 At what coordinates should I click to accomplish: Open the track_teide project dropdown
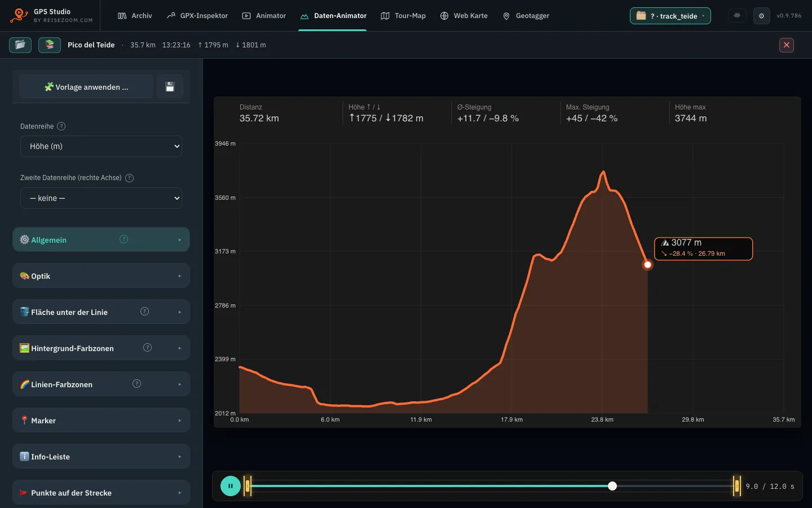pos(670,16)
